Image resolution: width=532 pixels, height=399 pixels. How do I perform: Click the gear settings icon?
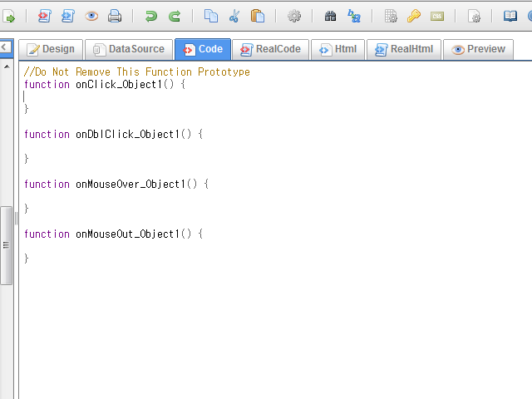293,16
